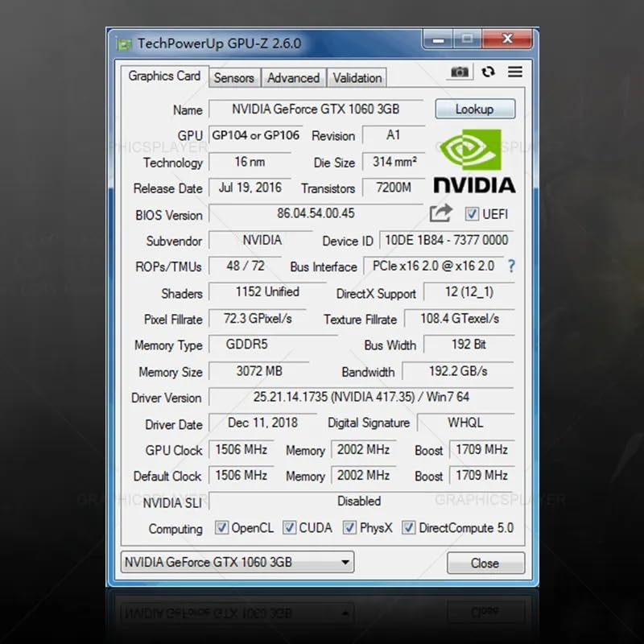Click Bus Interface 'PCIe x16 2.0 @ x16 2.0'

coord(434,266)
